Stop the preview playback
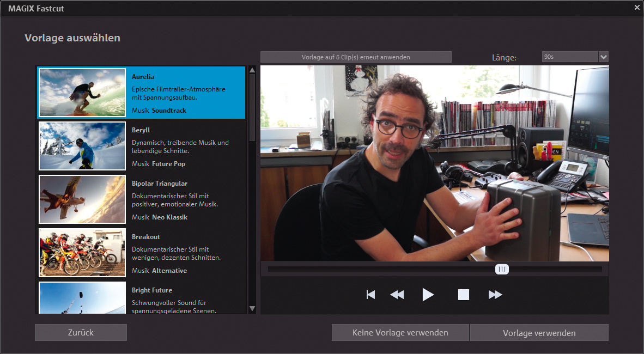 click(463, 295)
